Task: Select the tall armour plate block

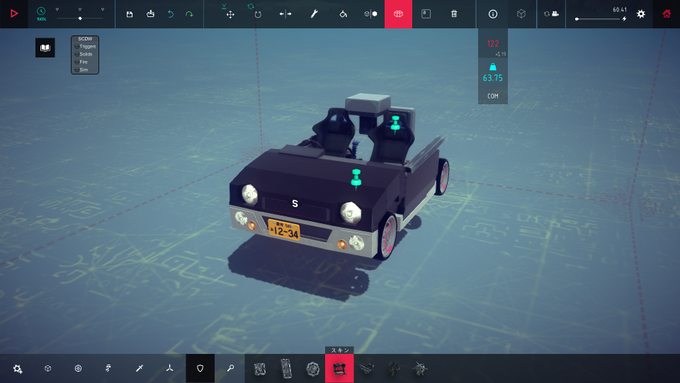Action: [286, 369]
